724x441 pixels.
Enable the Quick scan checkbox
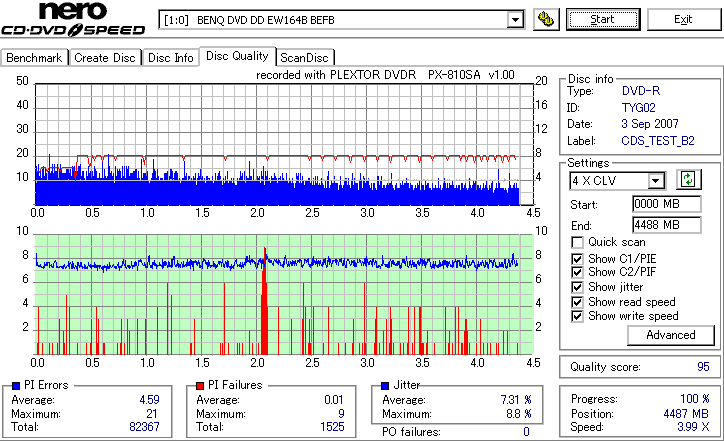pos(577,242)
